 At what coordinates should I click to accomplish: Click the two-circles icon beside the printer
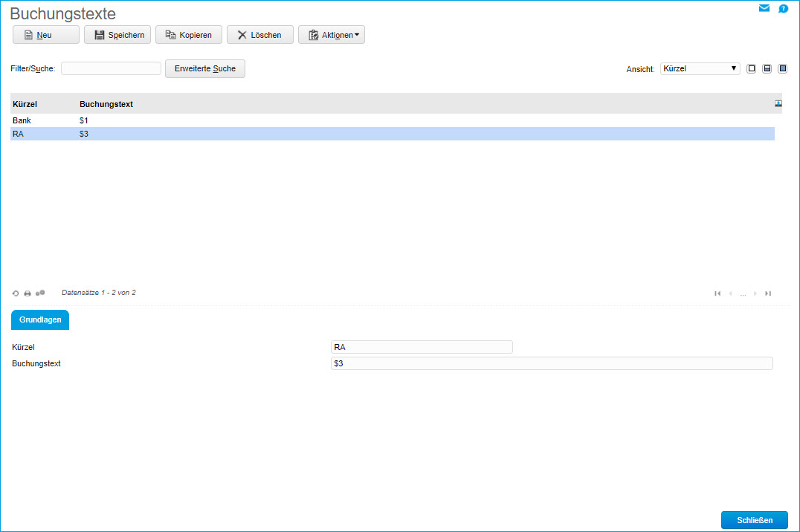tap(40, 293)
